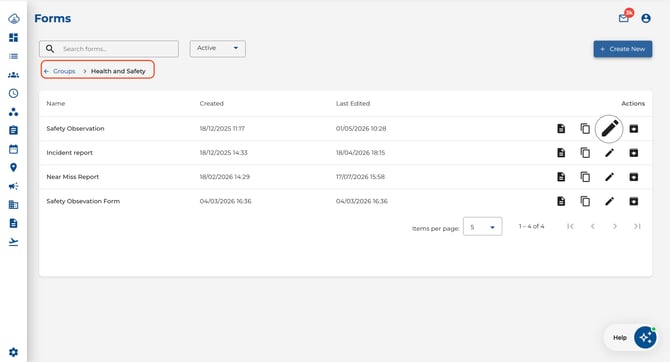Open the user account profile icon
670x362 pixels.
646,18
